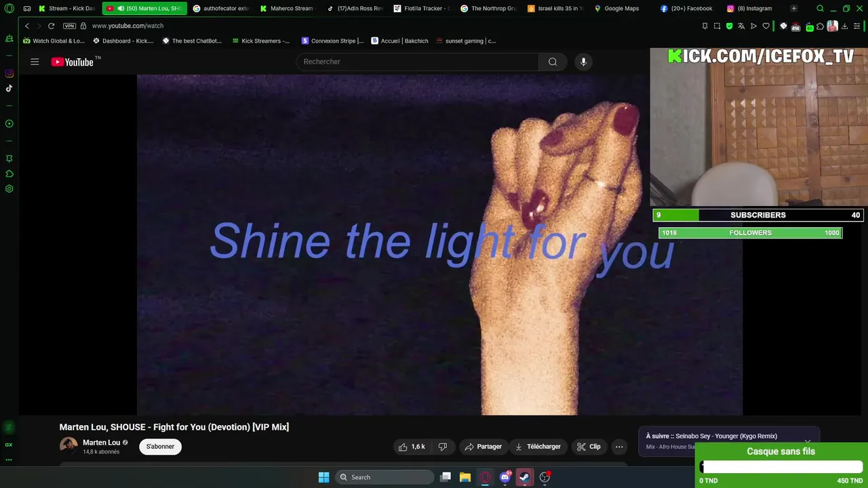Open the player send arrow icon

[753, 26]
